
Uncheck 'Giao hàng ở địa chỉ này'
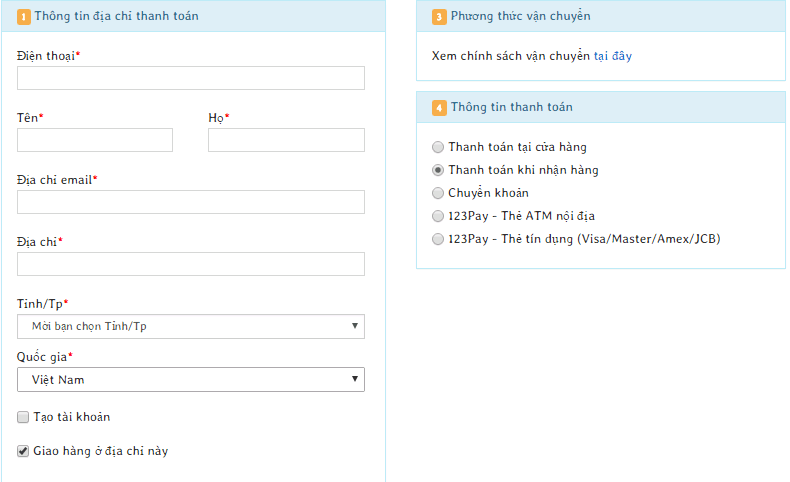[23, 452]
